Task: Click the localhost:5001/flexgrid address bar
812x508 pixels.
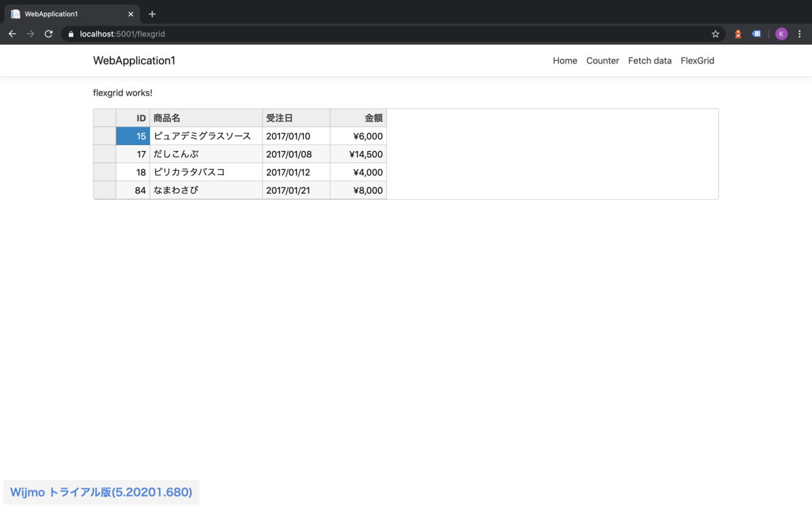Action: 393,34
